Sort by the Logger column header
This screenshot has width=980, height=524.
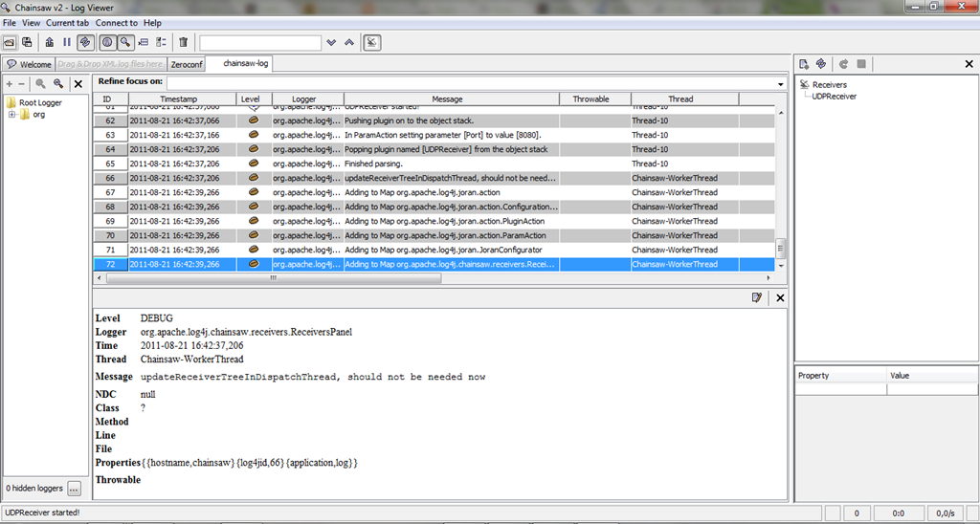(x=308, y=98)
